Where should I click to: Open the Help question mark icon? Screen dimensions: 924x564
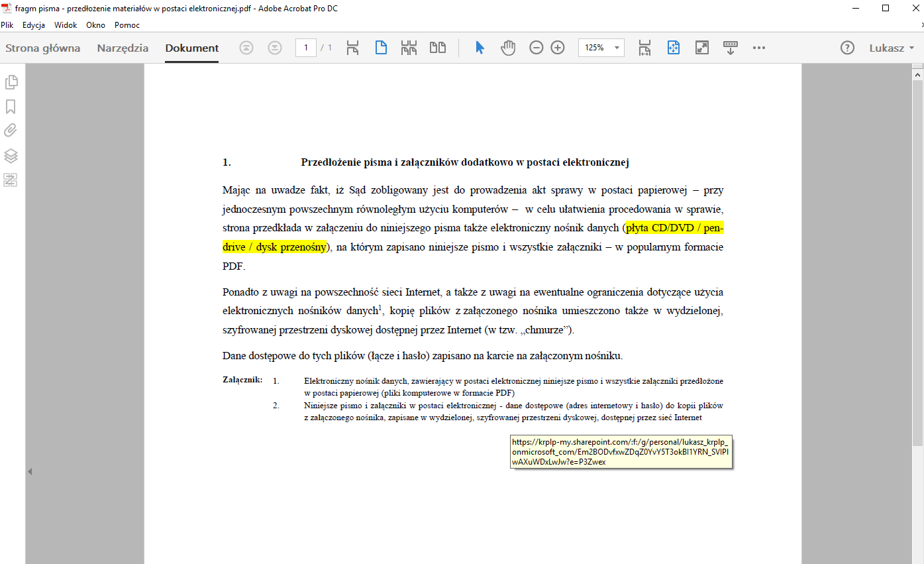(847, 48)
